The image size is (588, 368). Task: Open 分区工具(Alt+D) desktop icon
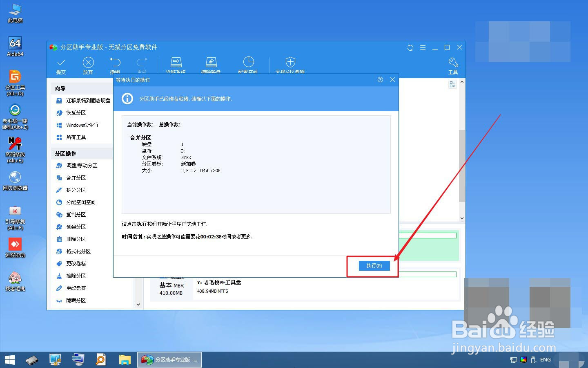click(15, 83)
